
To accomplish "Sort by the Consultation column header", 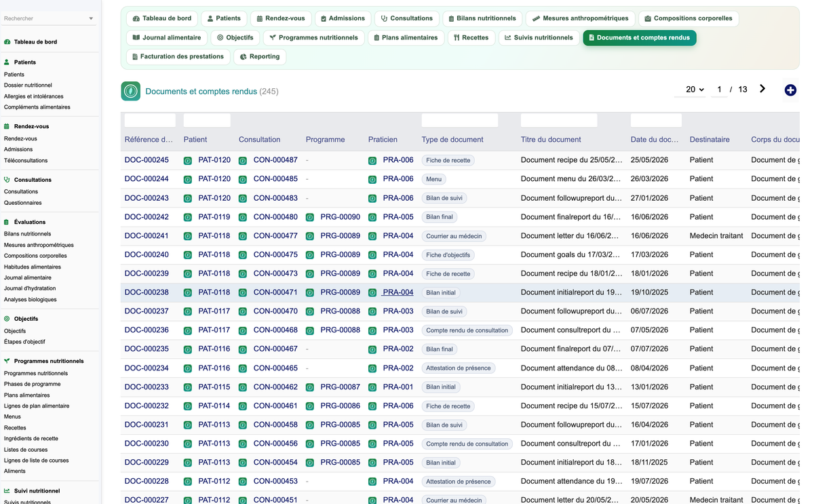I will pyautogui.click(x=259, y=140).
